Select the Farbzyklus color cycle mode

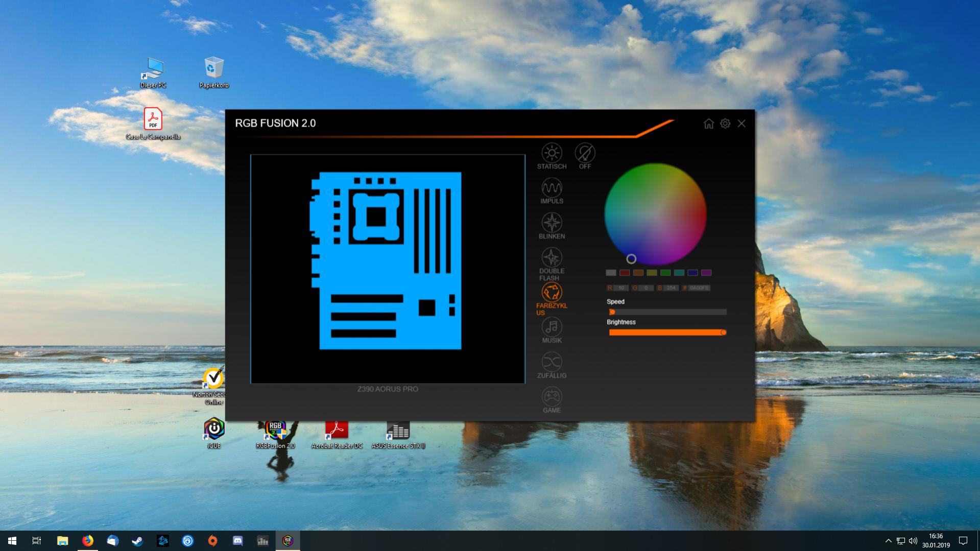click(552, 299)
